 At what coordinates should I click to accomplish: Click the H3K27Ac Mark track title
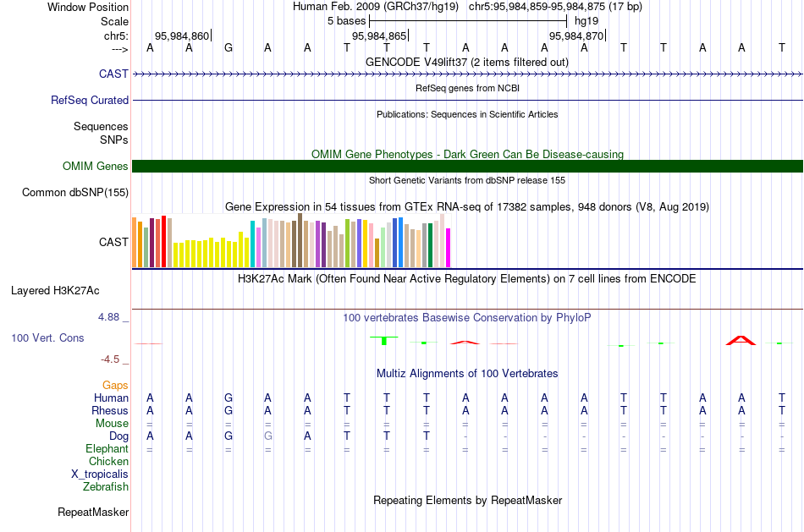467,279
